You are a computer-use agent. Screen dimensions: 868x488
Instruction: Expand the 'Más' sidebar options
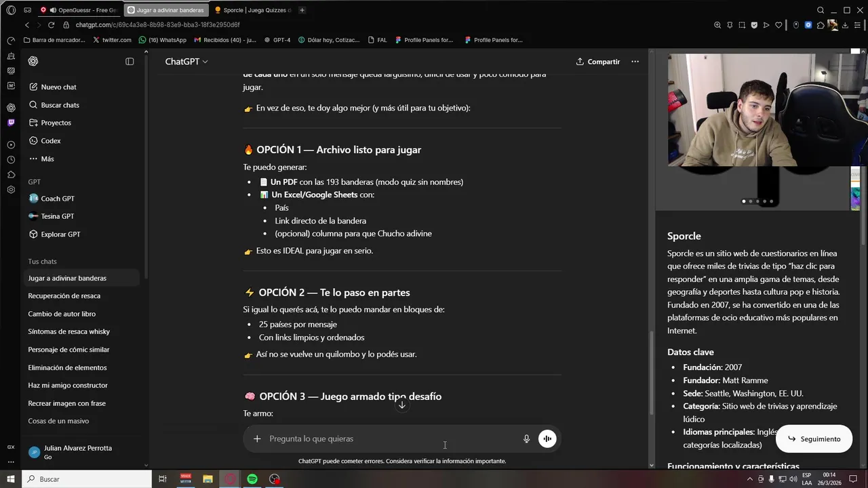[80, 159]
